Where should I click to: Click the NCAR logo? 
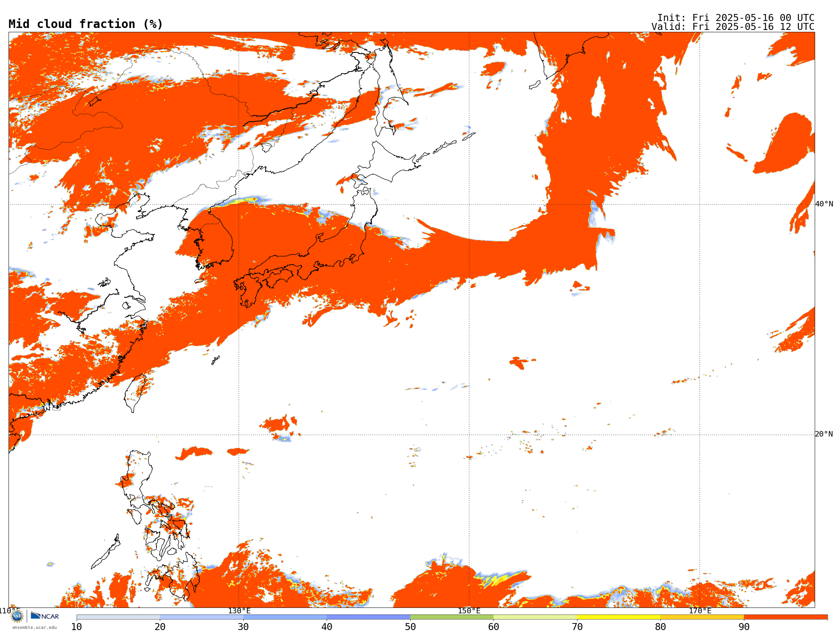tap(45, 616)
